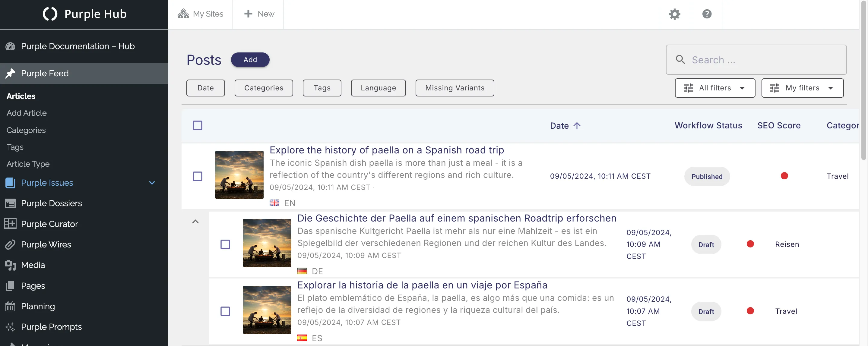868x346 pixels.
Task: Open the Date filter
Action: 206,88
